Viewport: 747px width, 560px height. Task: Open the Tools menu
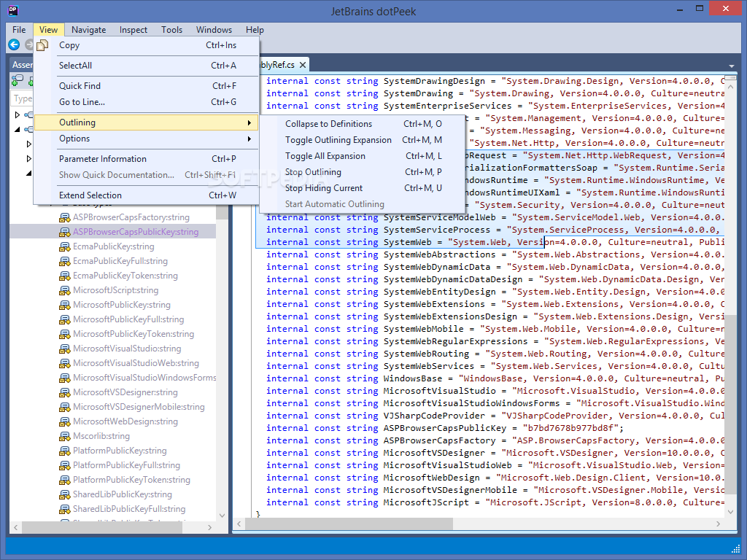click(171, 29)
